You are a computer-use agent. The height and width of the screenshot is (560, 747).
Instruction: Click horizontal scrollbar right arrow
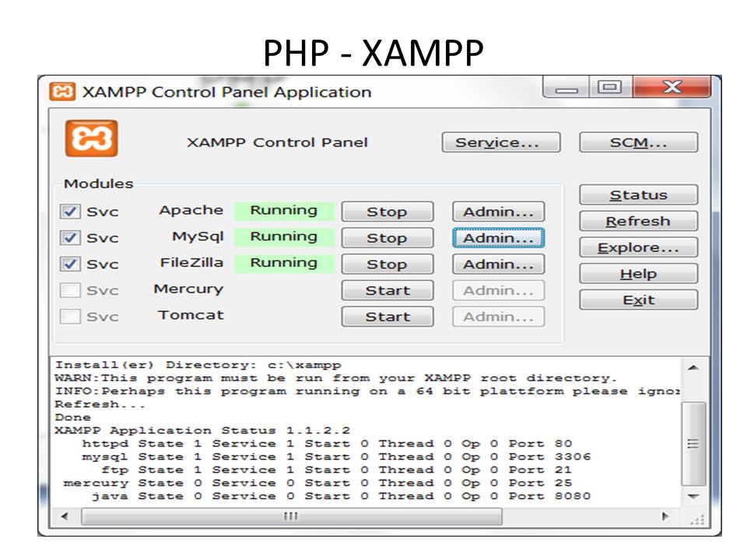click(665, 516)
